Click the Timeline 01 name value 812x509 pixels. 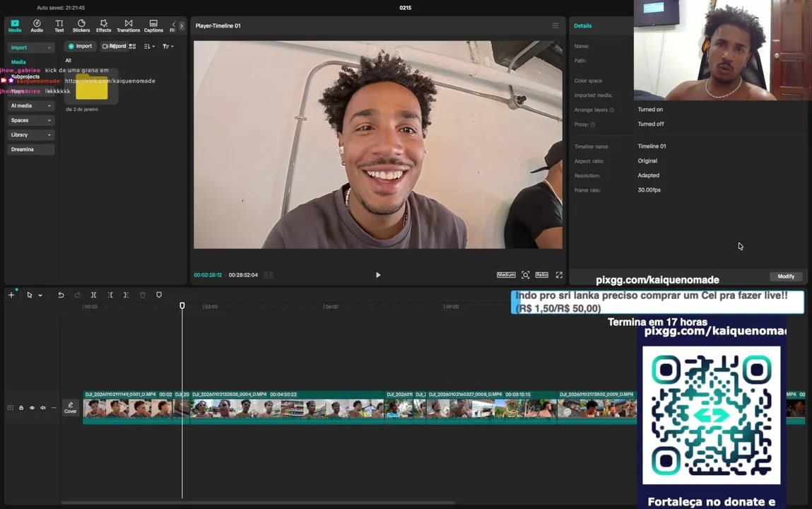point(652,146)
